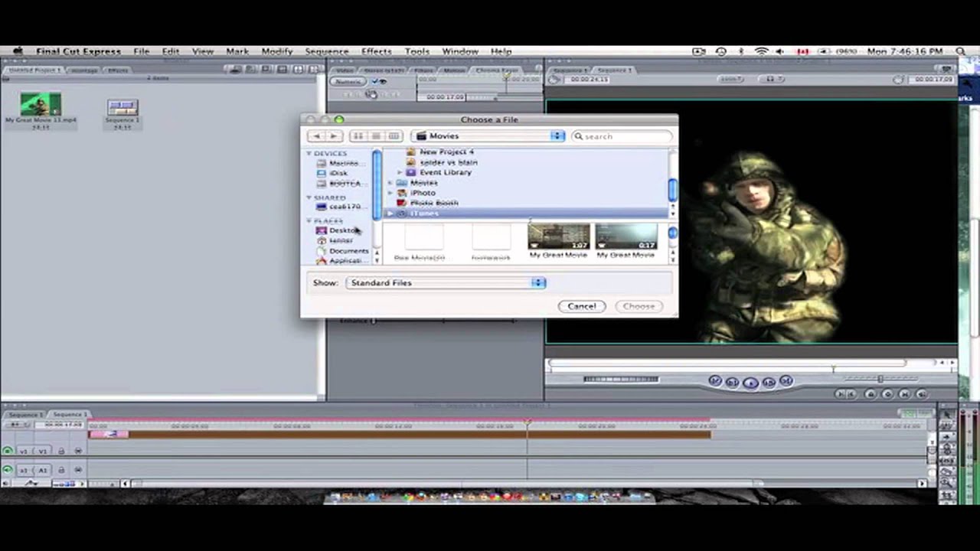Click the grayed Choose button

pyautogui.click(x=639, y=306)
